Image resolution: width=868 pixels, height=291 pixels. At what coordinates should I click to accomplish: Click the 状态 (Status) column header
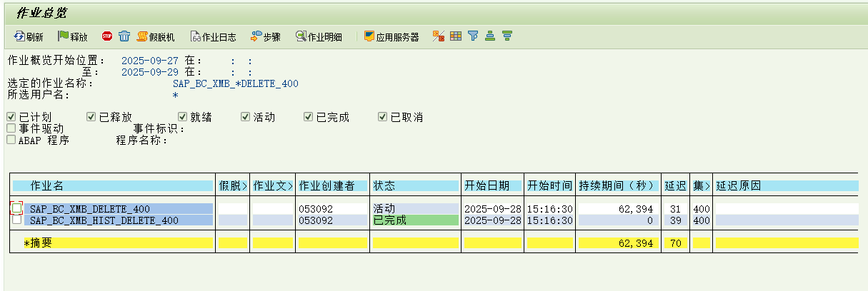[x=414, y=185]
